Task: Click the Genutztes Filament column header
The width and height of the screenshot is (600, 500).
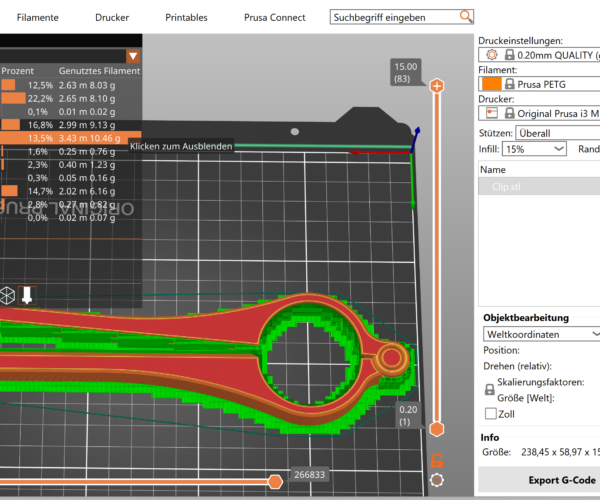Action: [99, 71]
